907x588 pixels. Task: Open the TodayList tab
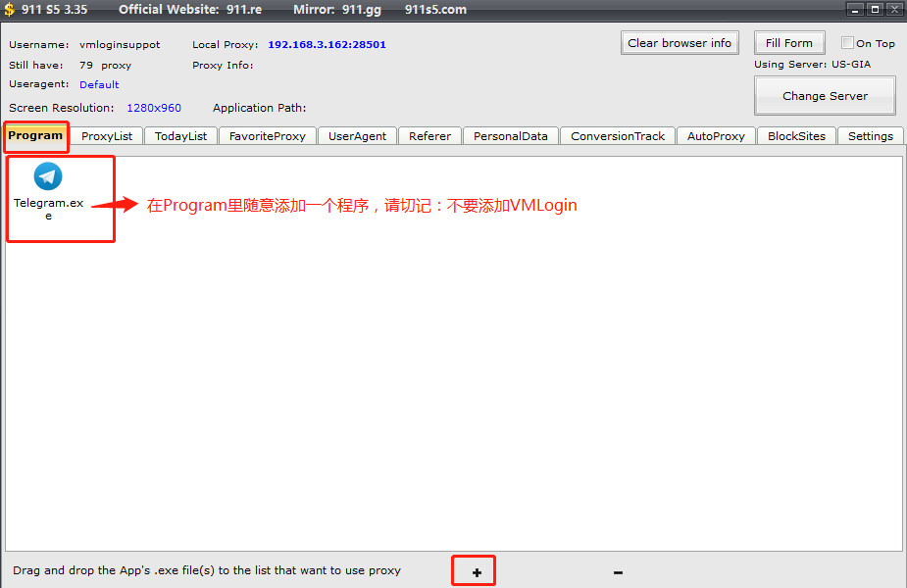(x=180, y=136)
